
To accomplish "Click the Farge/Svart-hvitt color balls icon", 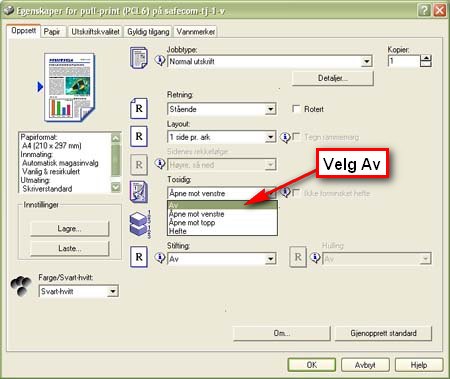I will (21, 286).
